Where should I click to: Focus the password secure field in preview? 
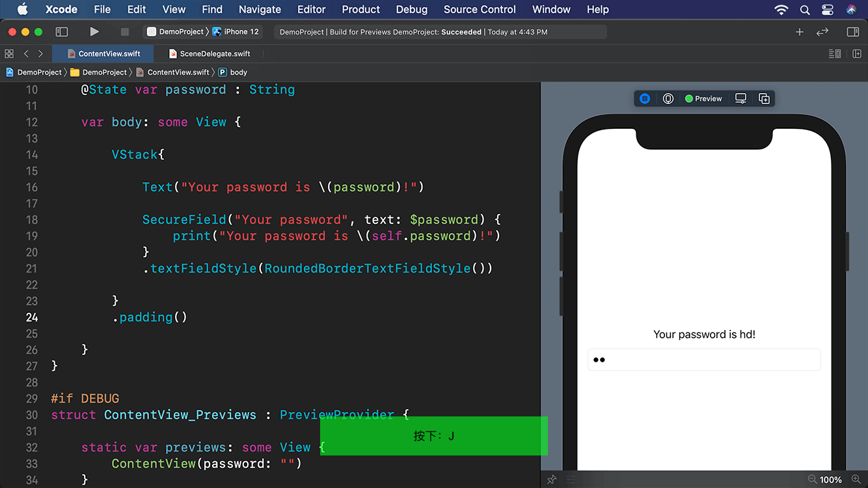click(704, 360)
